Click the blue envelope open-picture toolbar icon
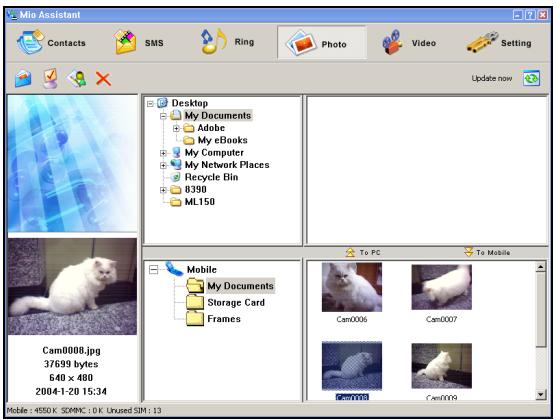This screenshot has width=557, height=420. (23, 79)
